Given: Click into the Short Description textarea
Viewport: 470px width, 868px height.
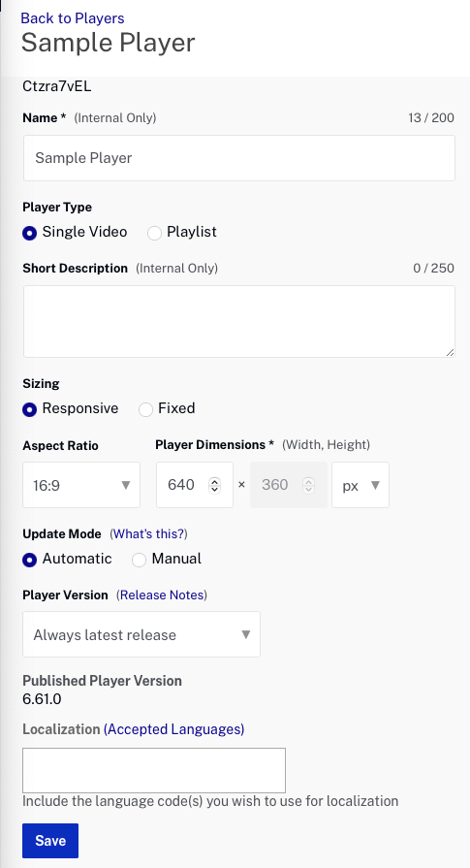Looking at the screenshot, I should (x=238, y=322).
